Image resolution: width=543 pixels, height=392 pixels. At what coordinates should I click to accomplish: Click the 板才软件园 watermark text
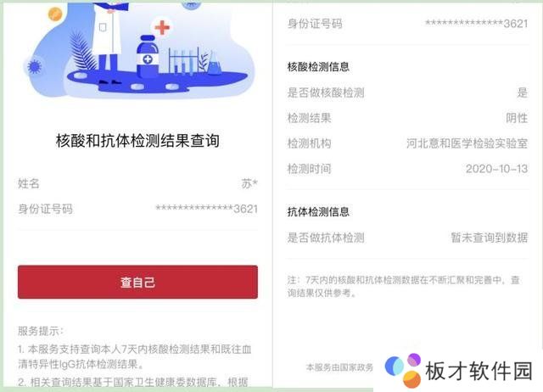(x=479, y=371)
